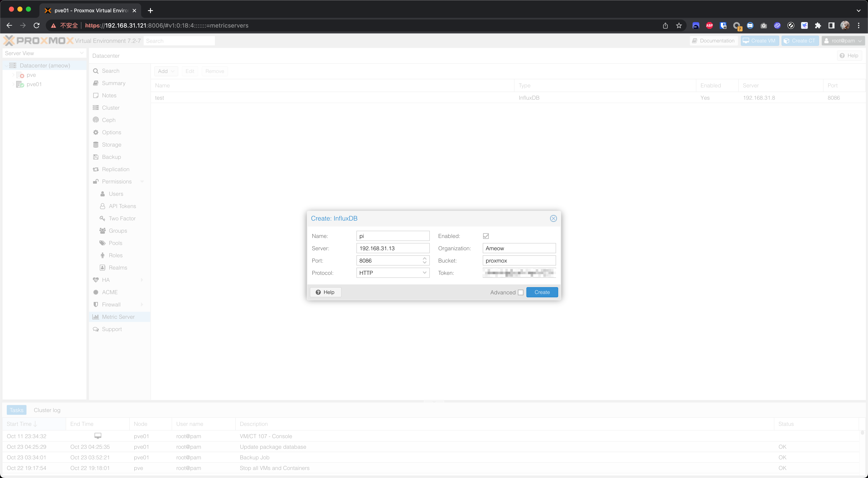Click the Help question-mark icon in dialog

(x=318, y=292)
